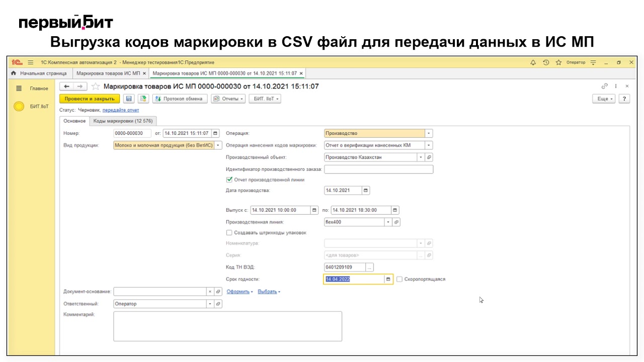Click ellipsis button next to Код ТН ВЭД
The height and width of the screenshot is (362, 644).
click(370, 267)
